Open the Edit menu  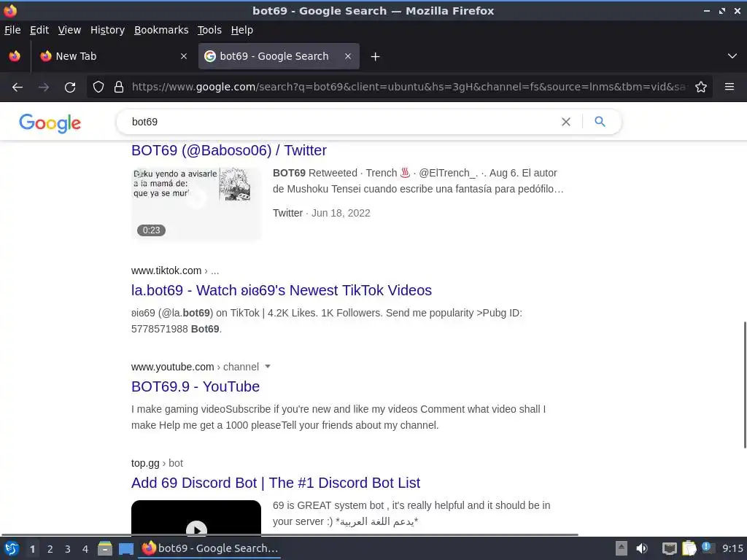point(39,30)
